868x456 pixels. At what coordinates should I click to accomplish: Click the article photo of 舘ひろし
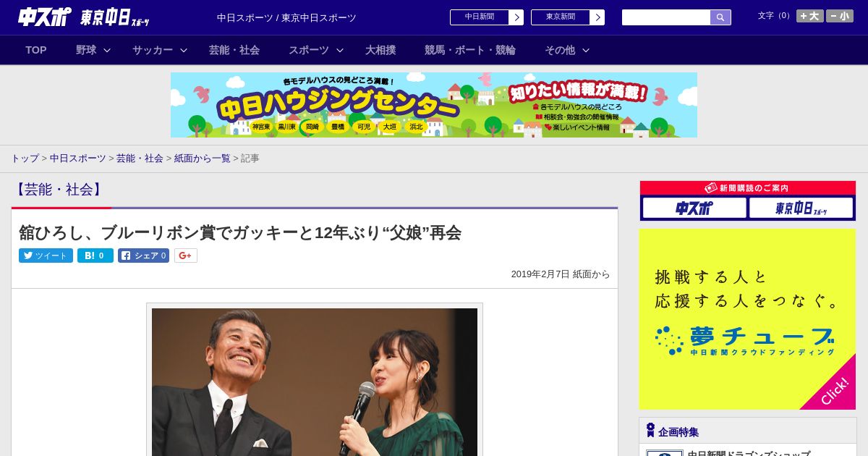pos(315,382)
